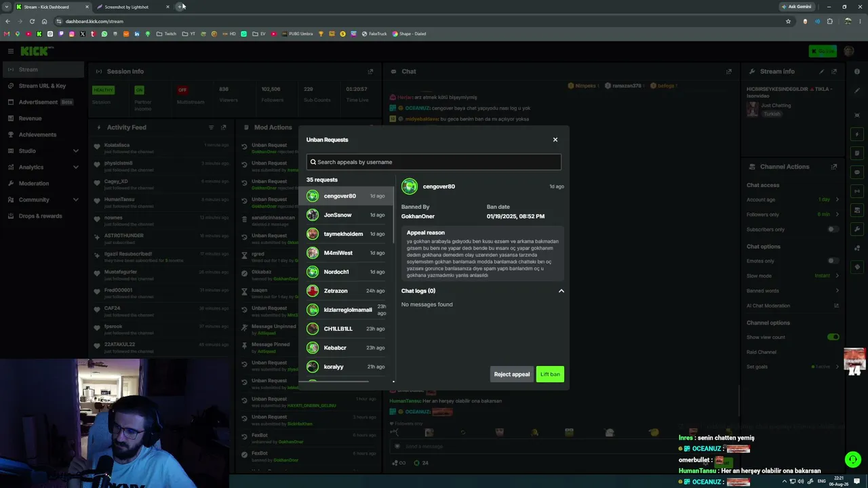Open the PUBG Umbra bookmark
Image resolution: width=868 pixels, height=488 pixels.
coord(298,34)
